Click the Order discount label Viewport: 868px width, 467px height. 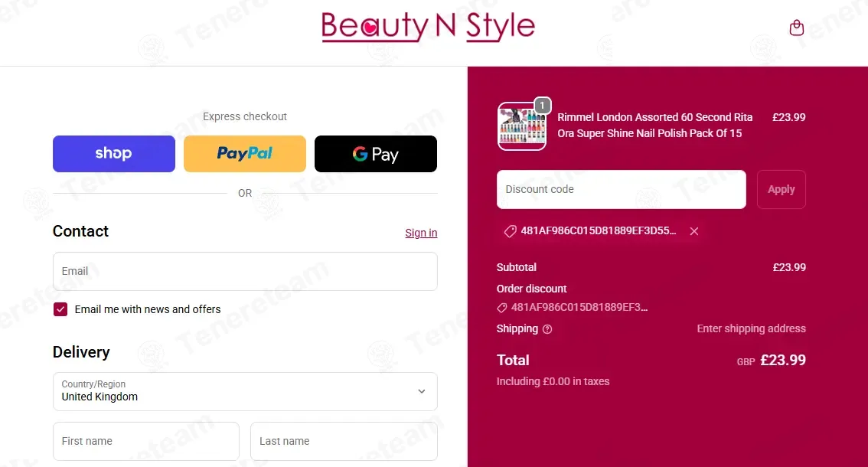(531, 289)
